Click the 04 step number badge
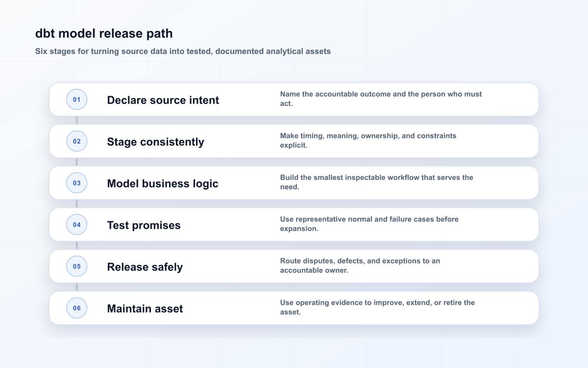This screenshot has width=588, height=368. (x=77, y=225)
